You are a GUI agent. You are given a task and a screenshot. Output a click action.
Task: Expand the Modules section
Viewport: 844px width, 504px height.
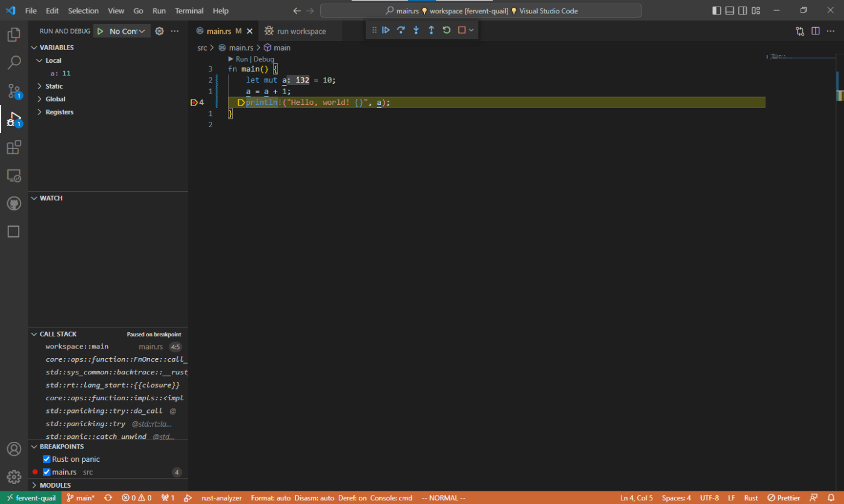(x=35, y=485)
